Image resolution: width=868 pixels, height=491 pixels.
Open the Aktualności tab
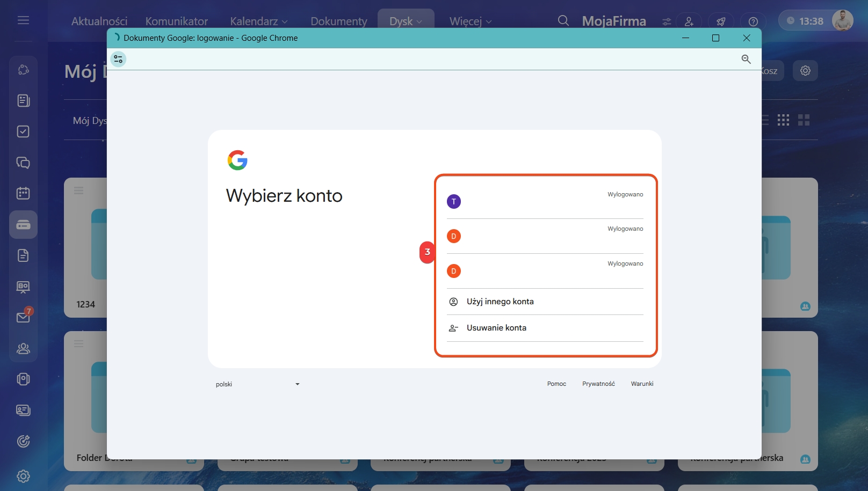coord(99,21)
